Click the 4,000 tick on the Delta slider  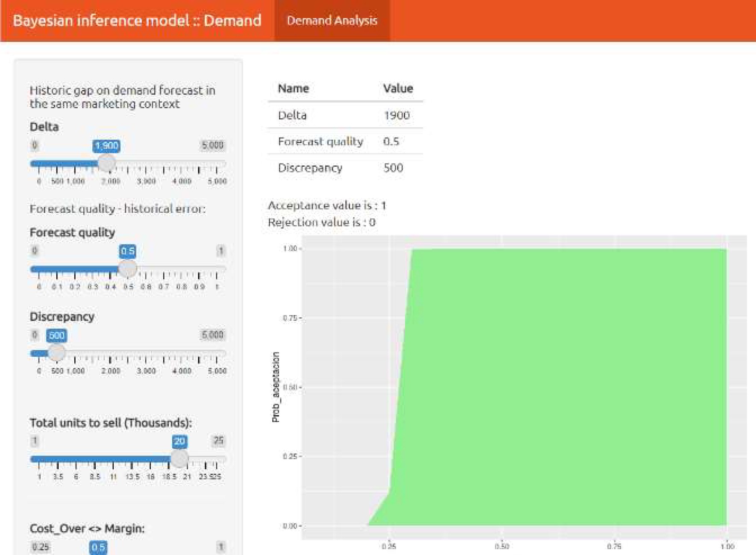(182, 181)
